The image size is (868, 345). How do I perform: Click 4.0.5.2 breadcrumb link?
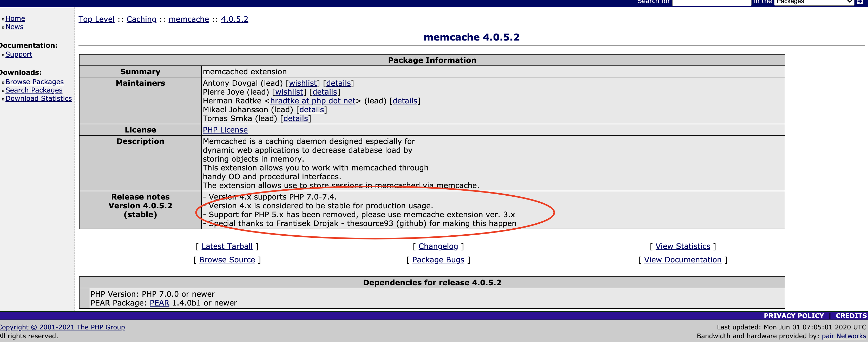tap(234, 19)
